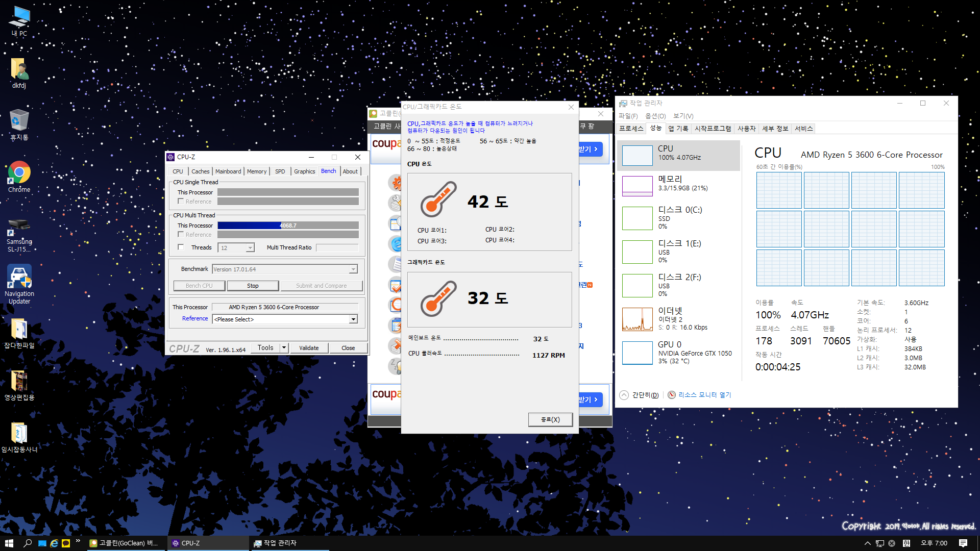
Task: Click the resource monitor icon in Task Manager
Action: (672, 395)
